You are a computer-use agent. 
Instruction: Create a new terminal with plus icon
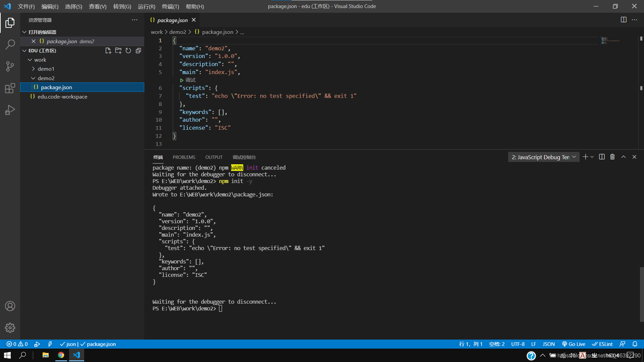[x=585, y=157]
